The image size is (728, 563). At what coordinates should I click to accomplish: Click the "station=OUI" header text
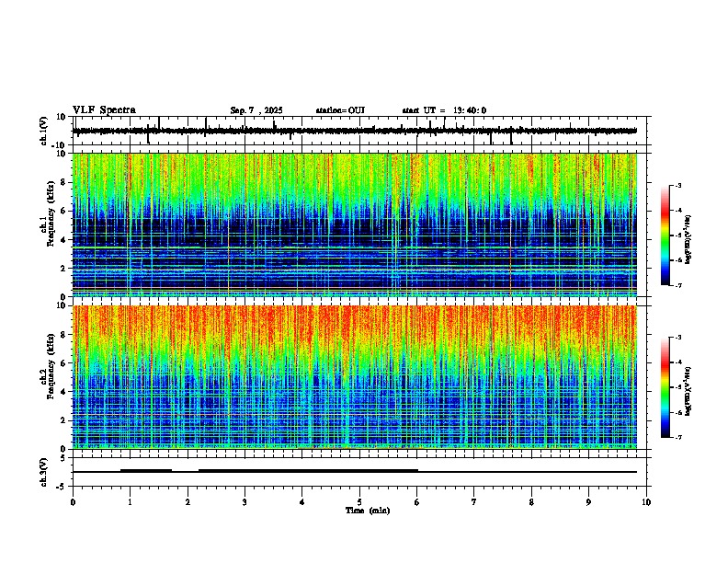[340, 110]
